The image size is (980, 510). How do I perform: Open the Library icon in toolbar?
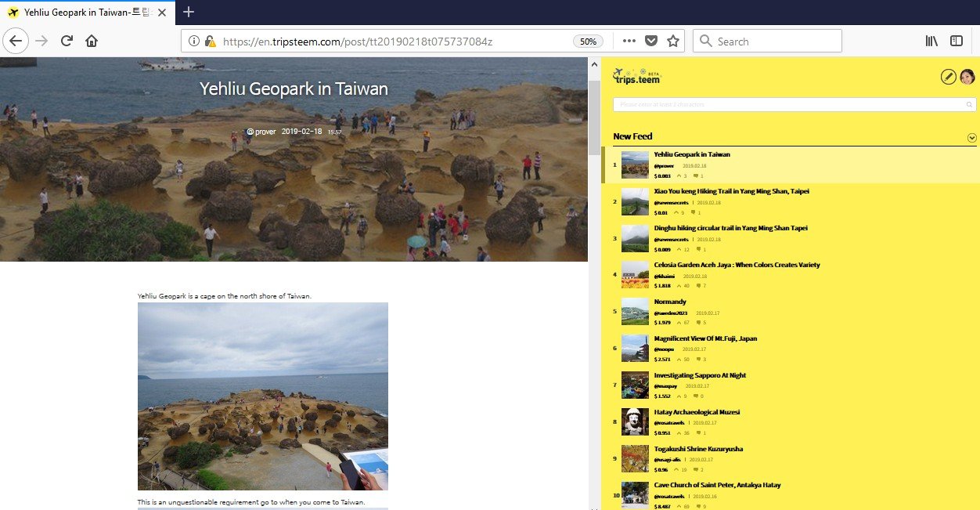click(x=931, y=41)
